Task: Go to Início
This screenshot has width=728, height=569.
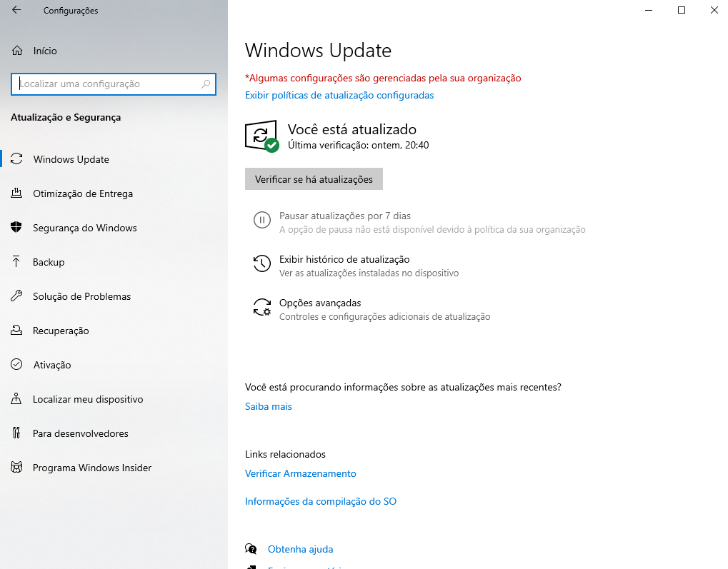Action: click(114, 51)
